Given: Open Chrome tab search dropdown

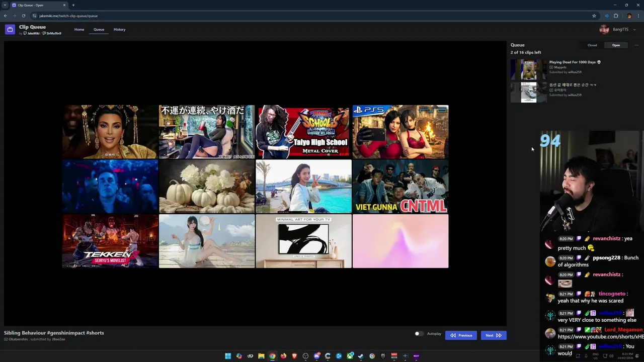Looking at the screenshot, I should click(5, 5).
